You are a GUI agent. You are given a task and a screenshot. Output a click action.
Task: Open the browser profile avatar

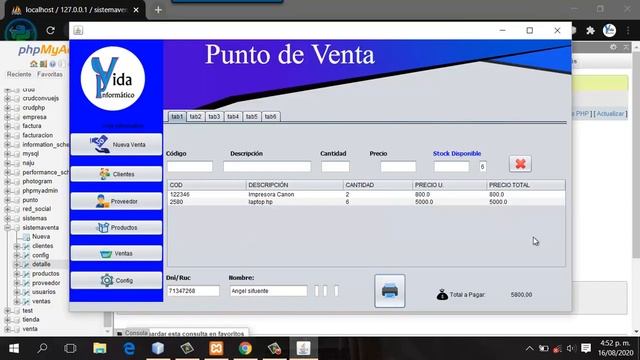point(609,31)
